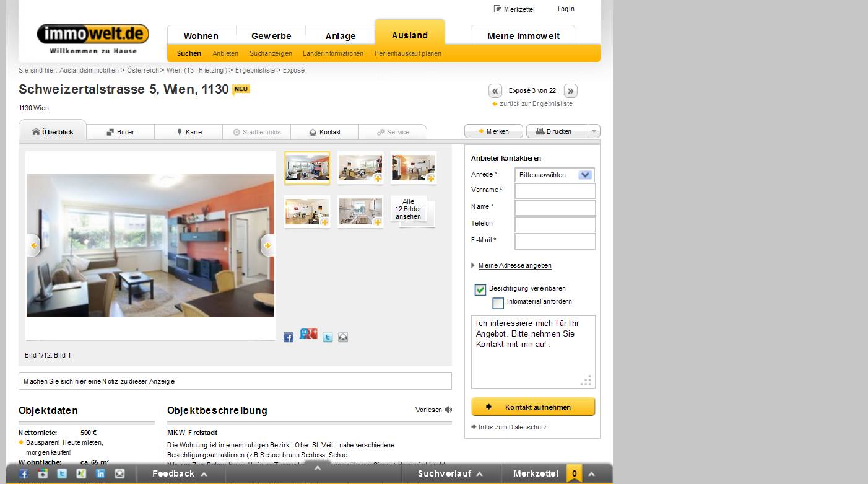Expand Meine Adresse angeben
This screenshot has height=484, width=868.
click(x=514, y=265)
